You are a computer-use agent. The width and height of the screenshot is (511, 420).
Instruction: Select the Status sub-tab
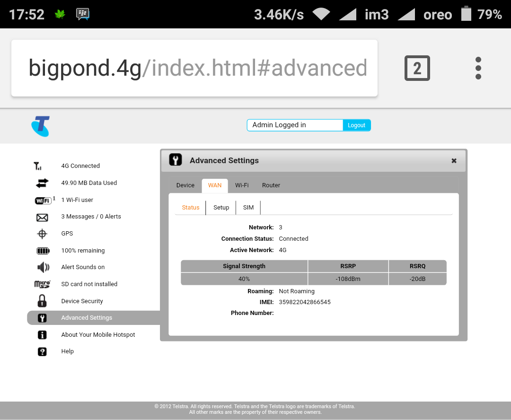[x=191, y=208]
